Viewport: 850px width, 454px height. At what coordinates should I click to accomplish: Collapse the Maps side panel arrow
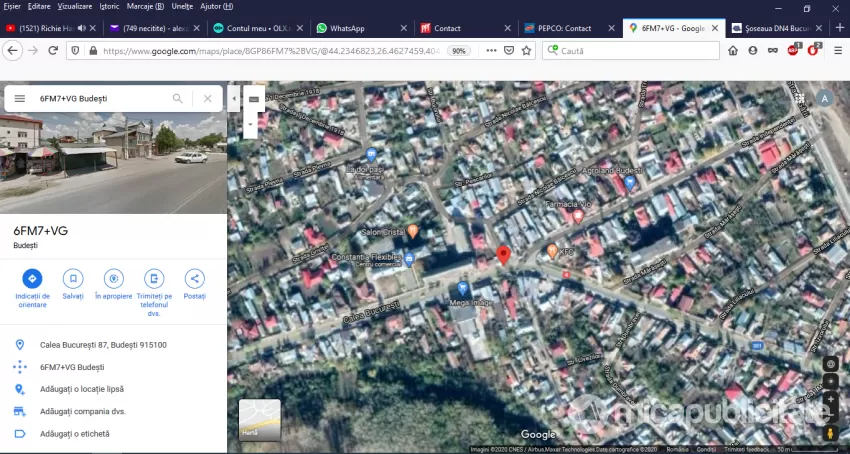click(234, 99)
